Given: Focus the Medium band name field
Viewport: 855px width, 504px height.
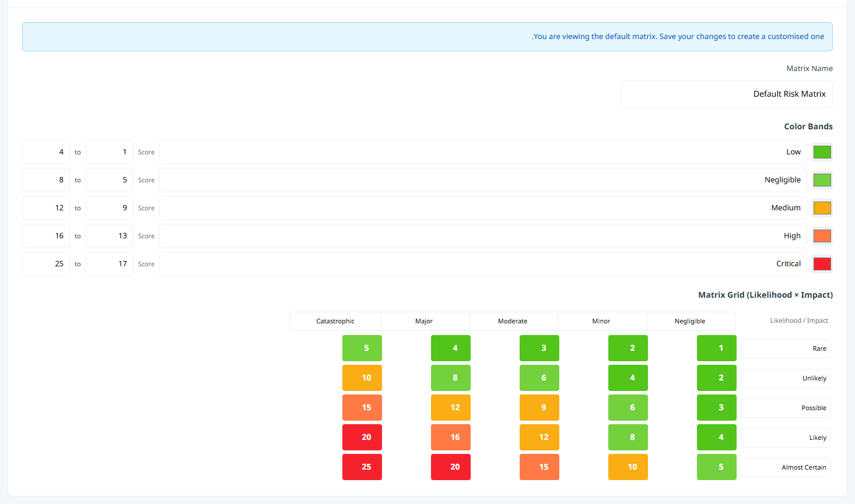Looking at the screenshot, I should 483,208.
